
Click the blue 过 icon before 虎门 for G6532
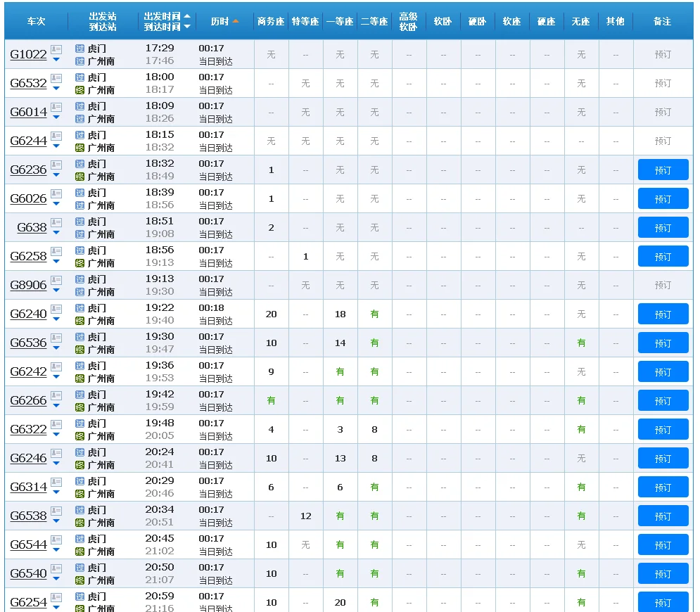pyautogui.click(x=79, y=77)
